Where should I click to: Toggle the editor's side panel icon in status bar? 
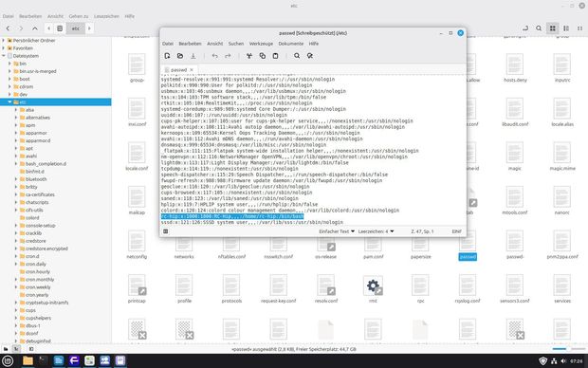165,231
